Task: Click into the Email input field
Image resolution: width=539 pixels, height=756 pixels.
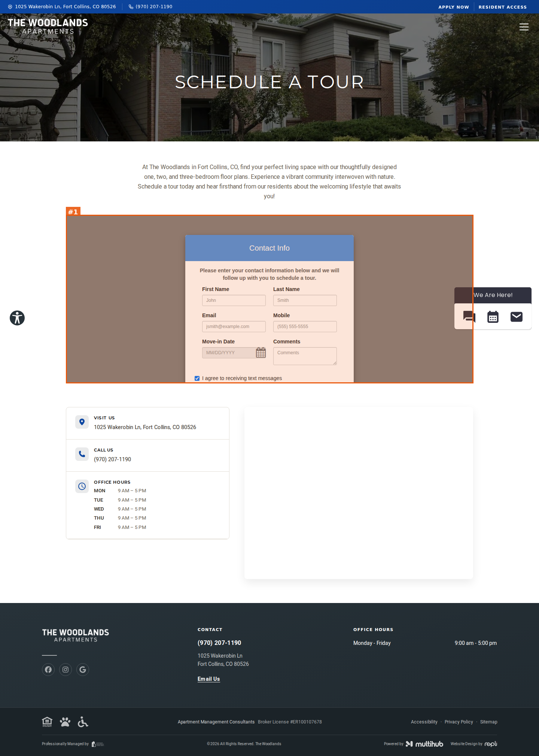Action: (234, 327)
